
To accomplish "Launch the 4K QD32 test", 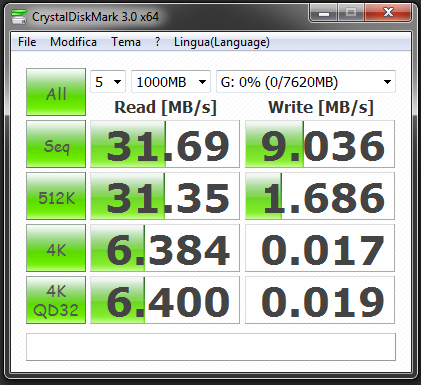I will tap(56, 300).
